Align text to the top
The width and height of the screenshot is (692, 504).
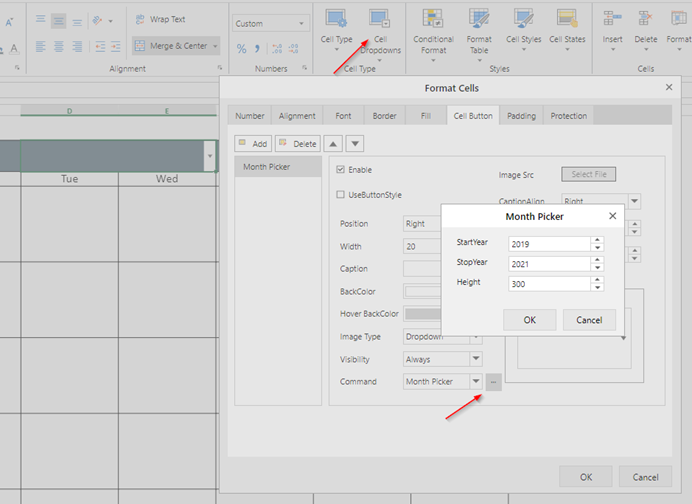(x=41, y=20)
